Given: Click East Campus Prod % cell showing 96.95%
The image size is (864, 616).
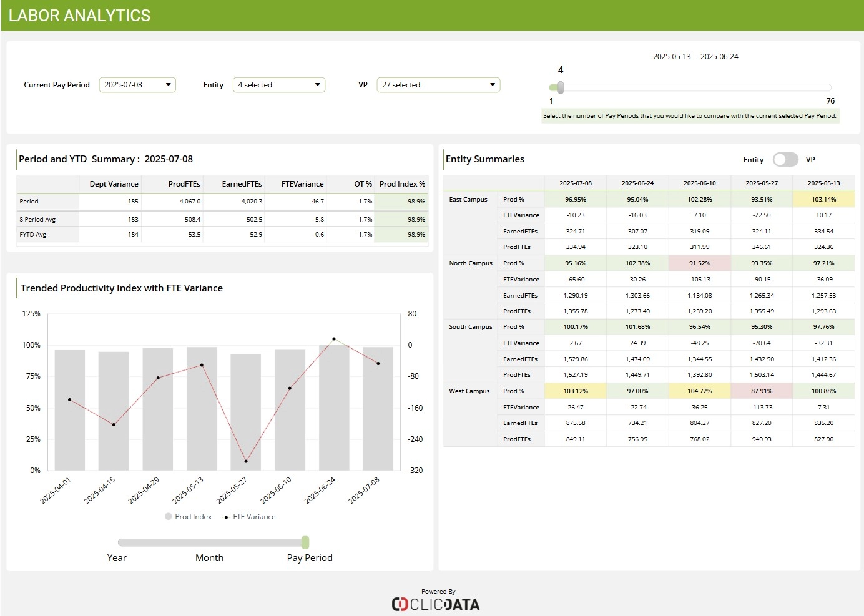Looking at the screenshot, I should [574, 198].
